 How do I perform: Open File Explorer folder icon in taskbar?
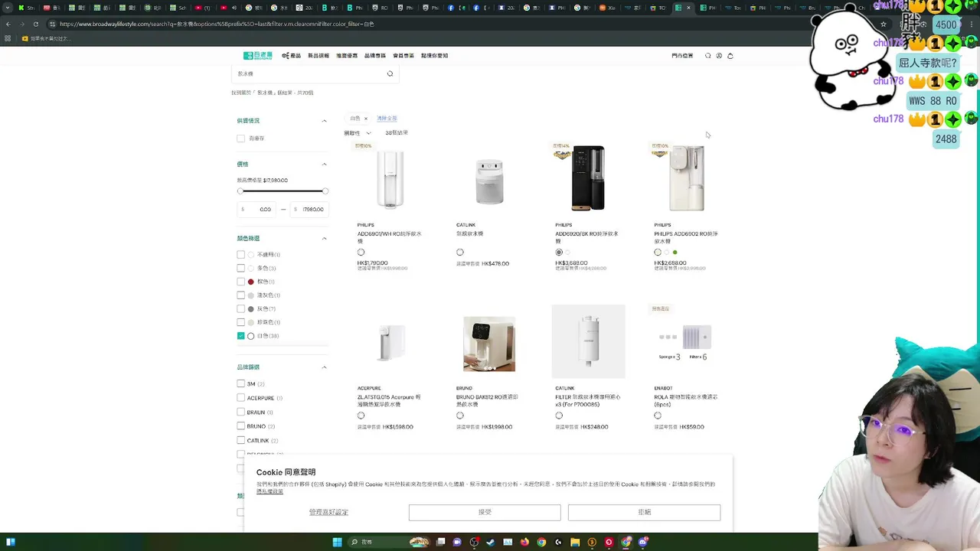[575, 542]
